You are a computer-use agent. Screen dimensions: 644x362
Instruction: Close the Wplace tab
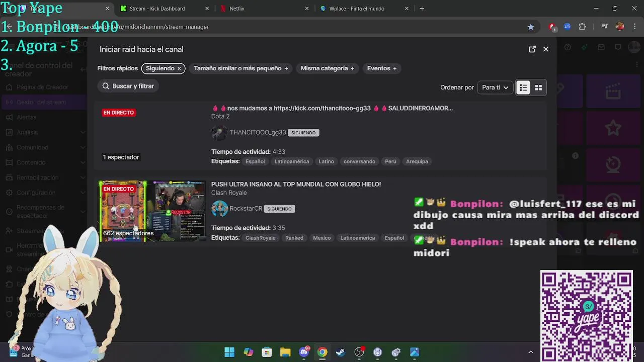407,9
